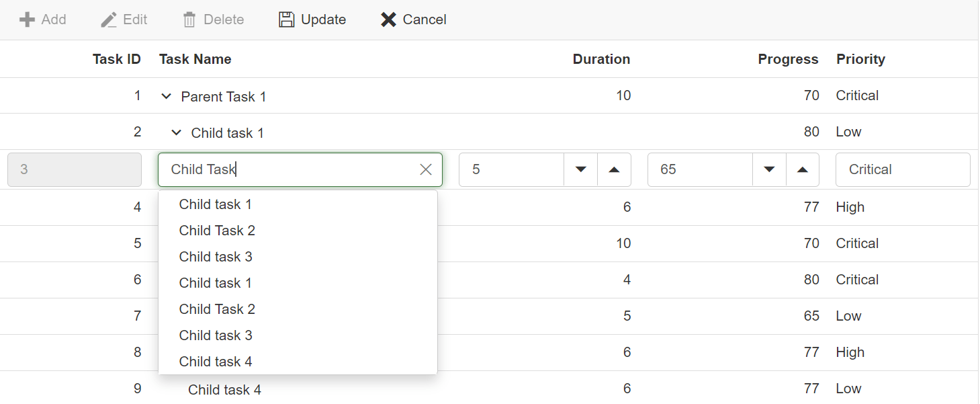Viewport: 980px width, 404px height.
Task: Collapse the Parent Task 1 row
Action: [166, 95]
